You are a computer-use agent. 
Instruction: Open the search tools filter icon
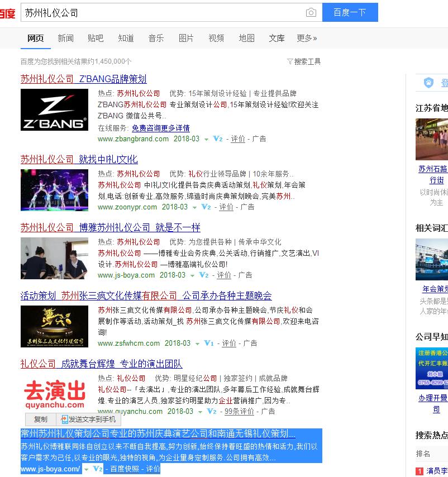tap(290, 62)
